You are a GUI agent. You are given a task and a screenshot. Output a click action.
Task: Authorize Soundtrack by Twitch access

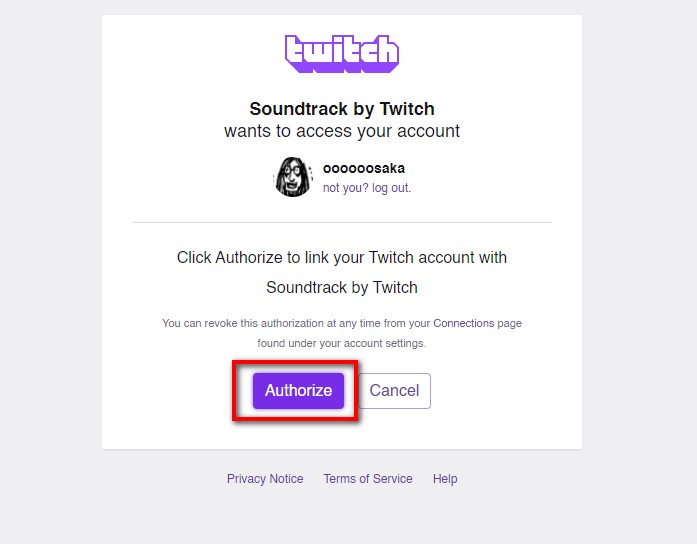pyautogui.click(x=298, y=391)
